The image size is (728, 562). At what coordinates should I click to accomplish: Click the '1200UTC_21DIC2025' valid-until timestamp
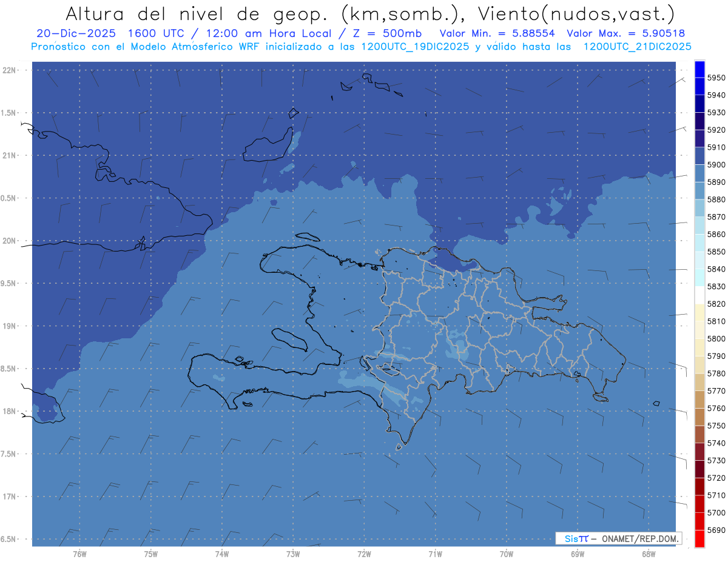[637, 47]
